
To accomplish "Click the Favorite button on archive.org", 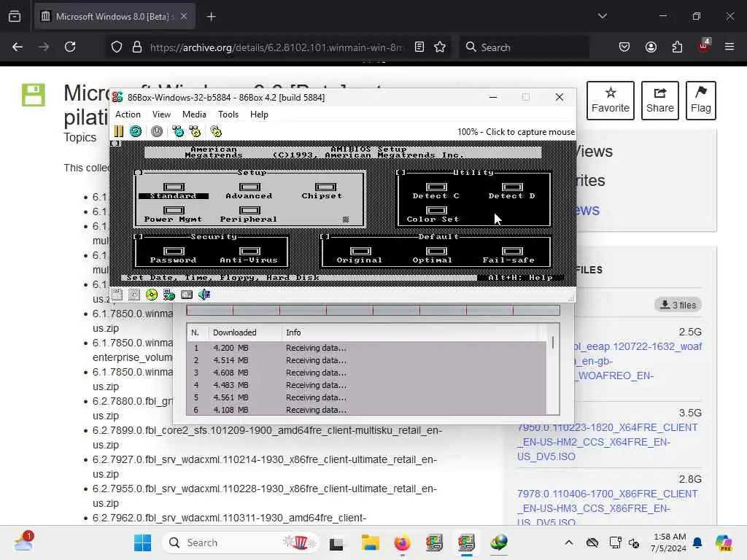I will (x=611, y=101).
